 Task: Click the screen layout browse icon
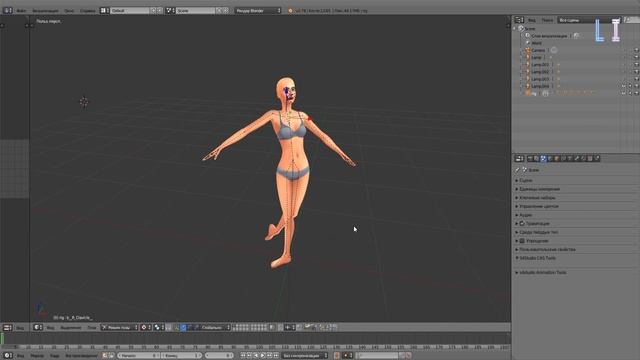click(104, 11)
